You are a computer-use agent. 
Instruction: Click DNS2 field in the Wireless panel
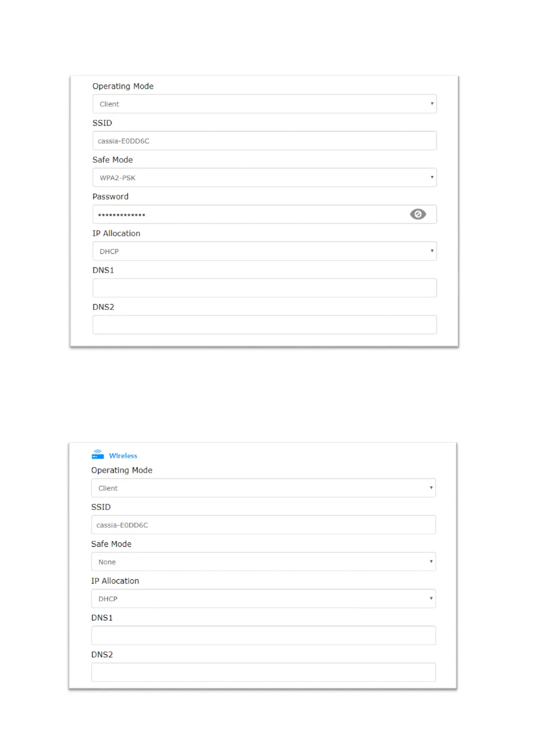pyautogui.click(x=263, y=672)
